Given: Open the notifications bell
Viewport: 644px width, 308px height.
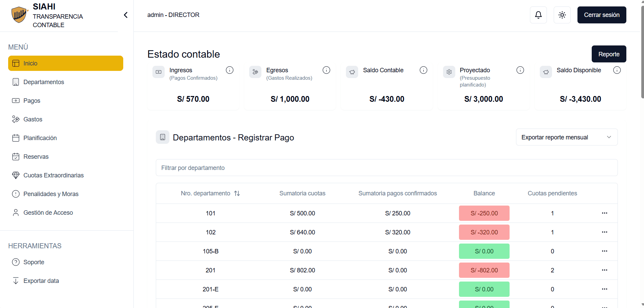Looking at the screenshot, I should [538, 15].
